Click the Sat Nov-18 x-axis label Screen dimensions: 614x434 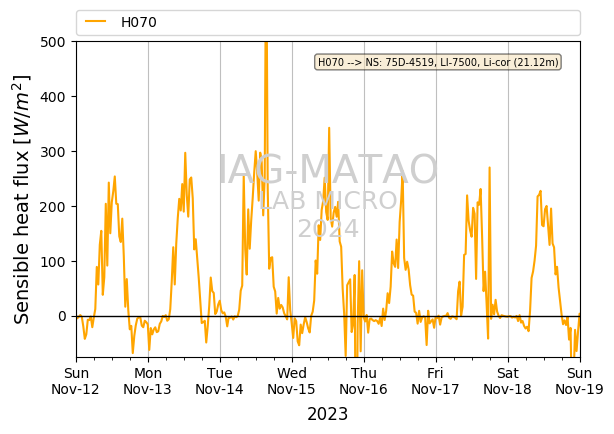(x=508, y=381)
